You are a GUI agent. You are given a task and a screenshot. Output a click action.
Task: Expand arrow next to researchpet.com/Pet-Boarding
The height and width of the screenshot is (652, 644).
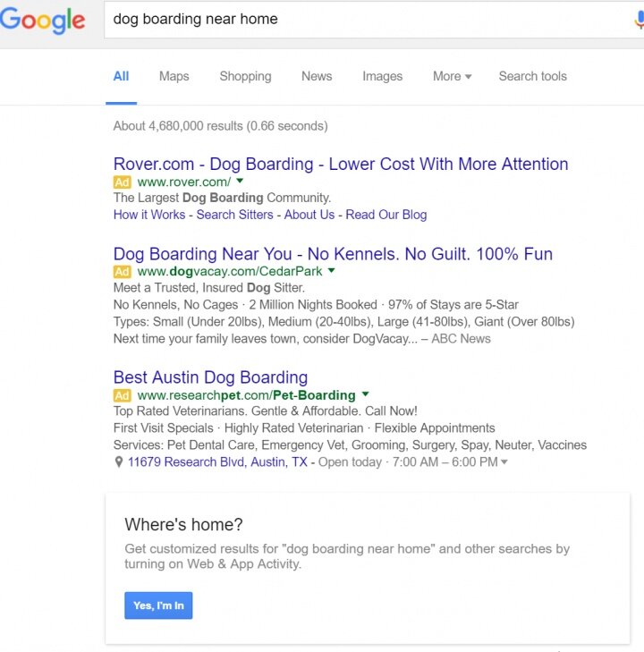click(x=366, y=394)
